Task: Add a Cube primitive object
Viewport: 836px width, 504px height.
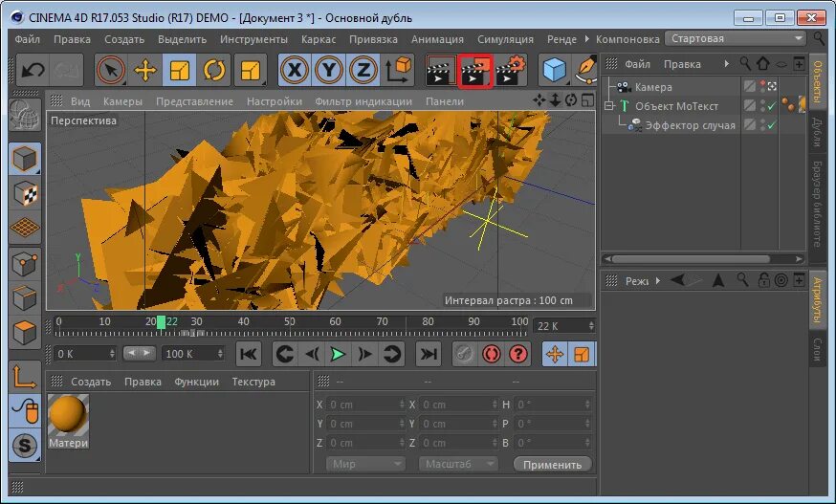Action: pyautogui.click(x=555, y=70)
